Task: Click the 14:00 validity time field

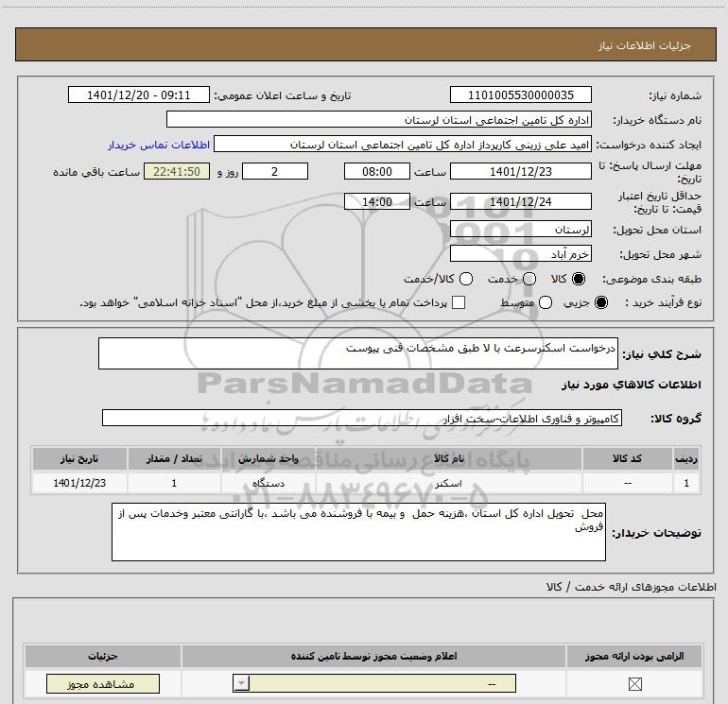Action: 377,201
